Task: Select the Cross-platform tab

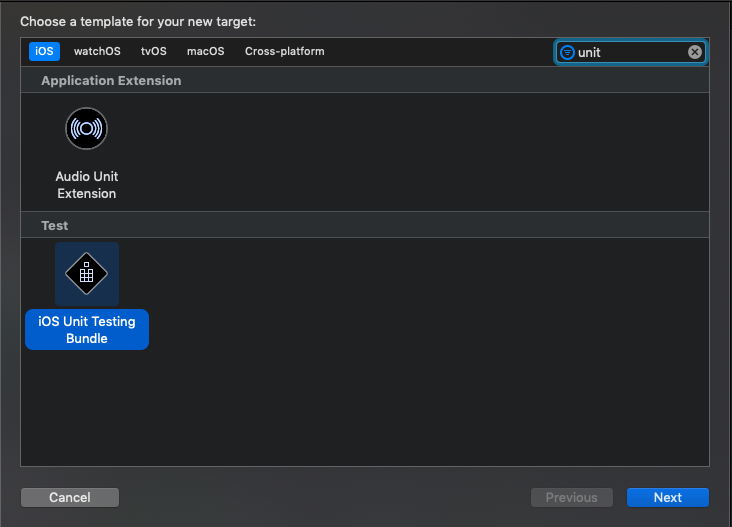Action: (x=284, y=51)
